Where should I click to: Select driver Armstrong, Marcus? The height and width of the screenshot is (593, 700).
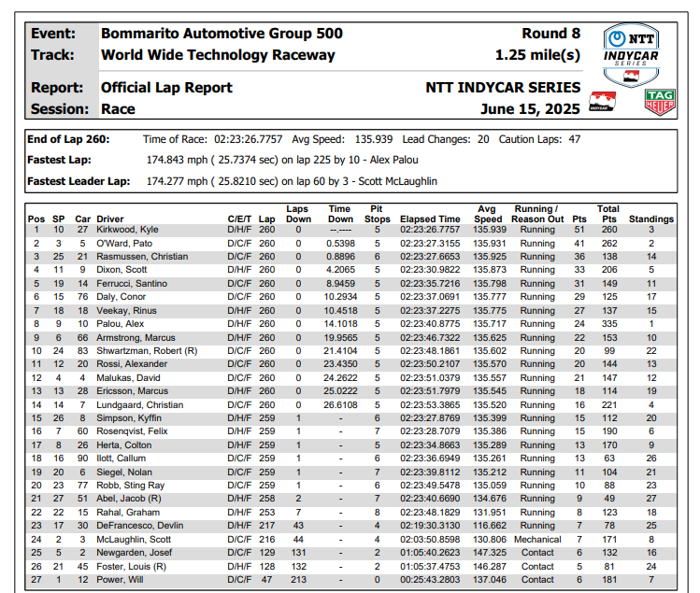136,338
